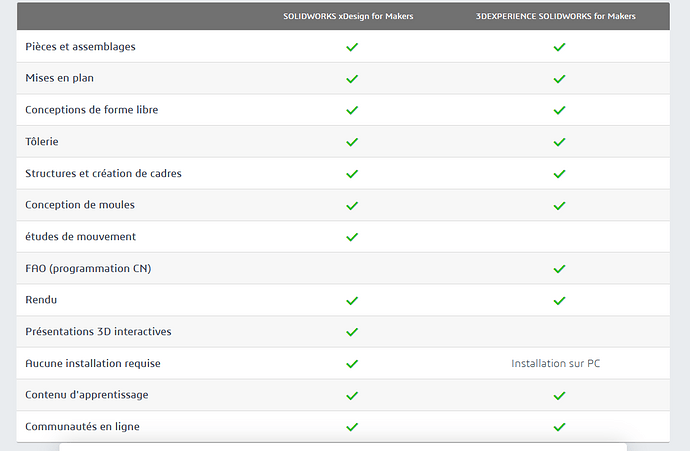Click the Installation sur PC text
The image size is (690, 451).
(555, 363)
